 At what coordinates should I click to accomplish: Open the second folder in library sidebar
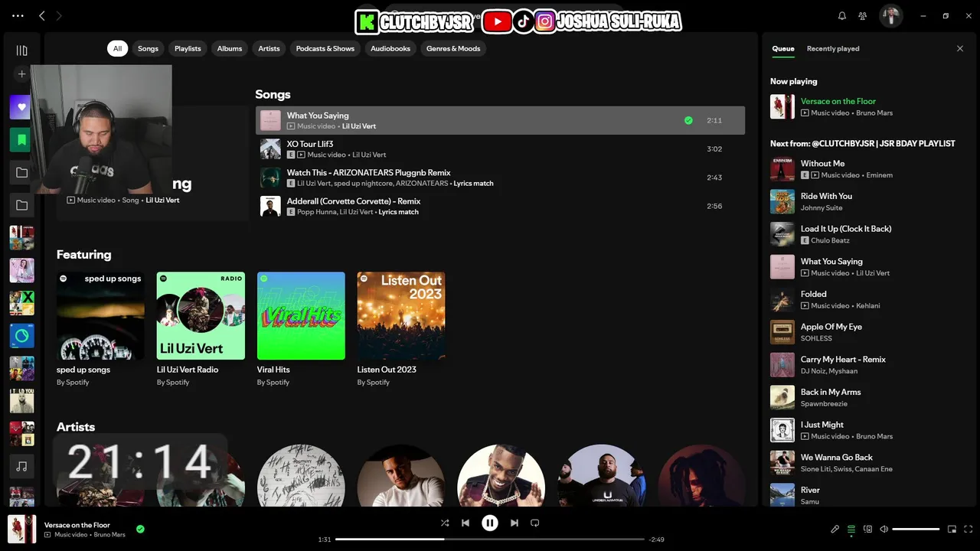tap(21, 205)
